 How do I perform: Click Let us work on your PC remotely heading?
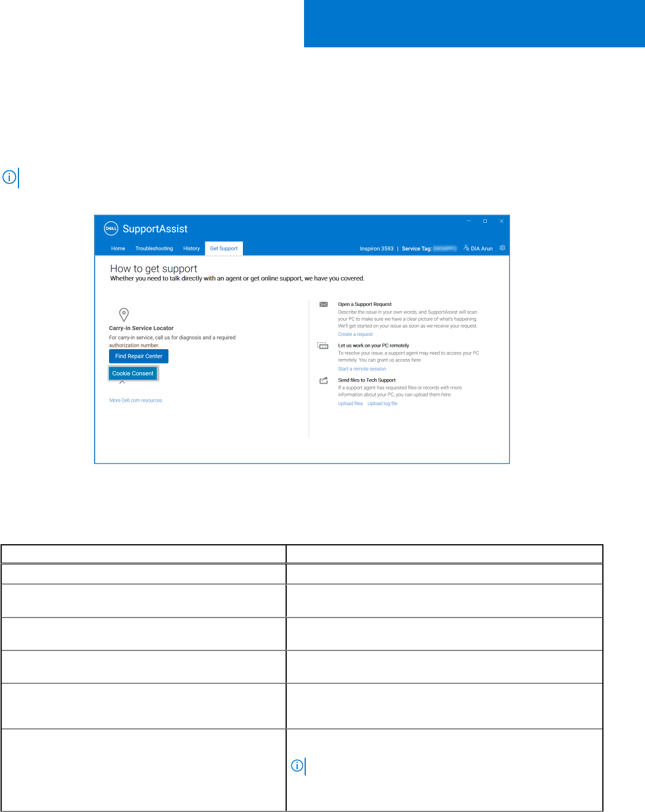373,346
